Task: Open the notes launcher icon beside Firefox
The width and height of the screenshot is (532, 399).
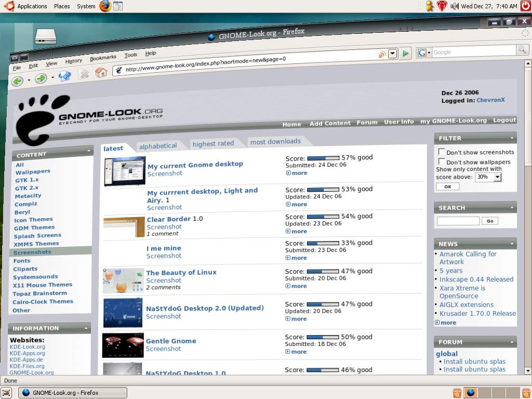Action: [x=118, y=6]
